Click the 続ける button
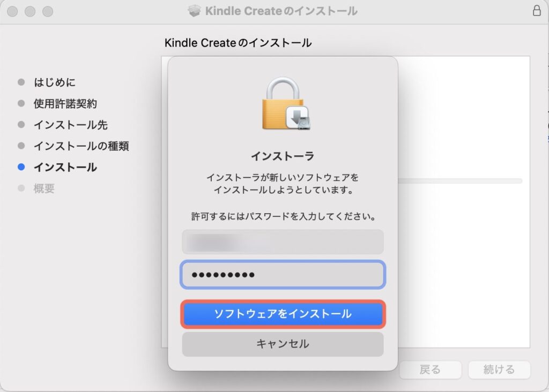Viewport: 549px width, 392px height. 499,370
